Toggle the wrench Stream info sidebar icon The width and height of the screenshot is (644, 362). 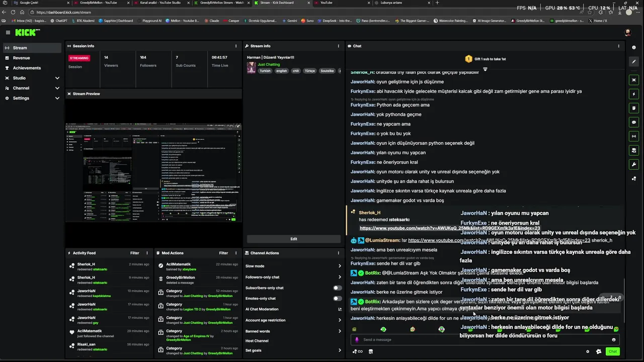point(634,164)
